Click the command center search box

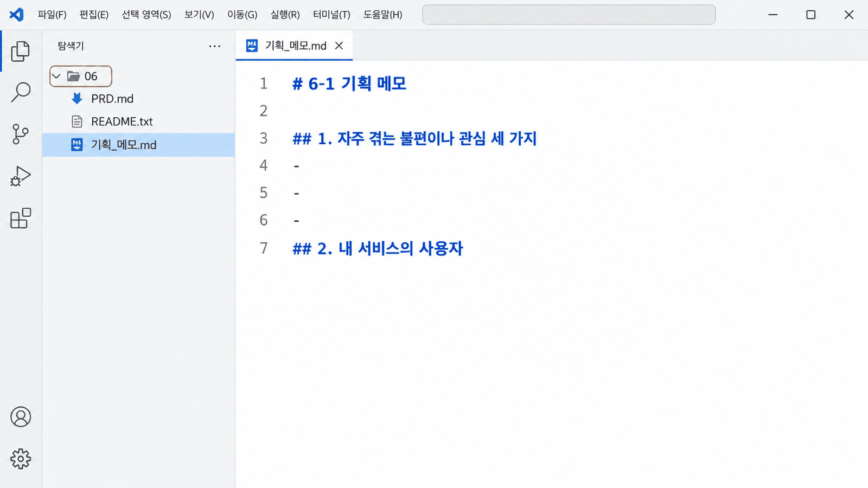(x=569, y=15)
